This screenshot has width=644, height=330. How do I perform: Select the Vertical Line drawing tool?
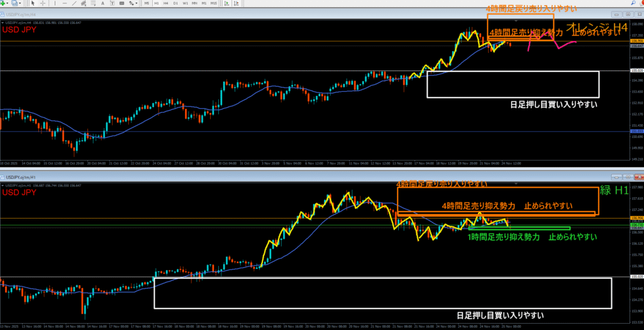click(55, 3)
